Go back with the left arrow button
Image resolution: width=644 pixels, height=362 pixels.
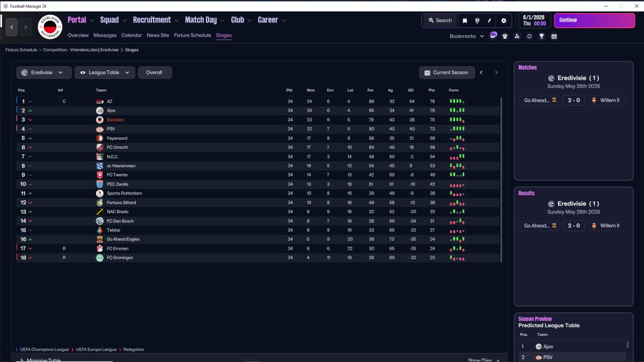coord(12,27)
